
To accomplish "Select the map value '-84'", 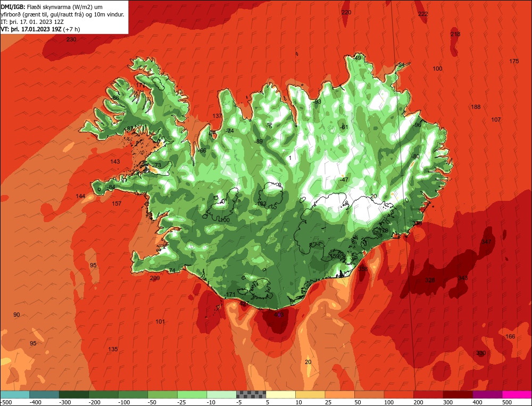I will [111, 188].
